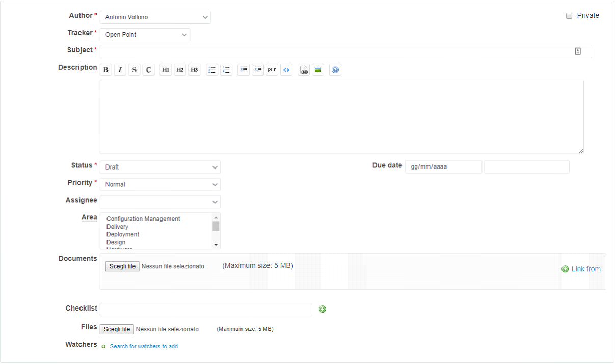This screenshot has width=616, height=364.
Task: Select Configuration Management in Area list
Action: pos(143,219)
